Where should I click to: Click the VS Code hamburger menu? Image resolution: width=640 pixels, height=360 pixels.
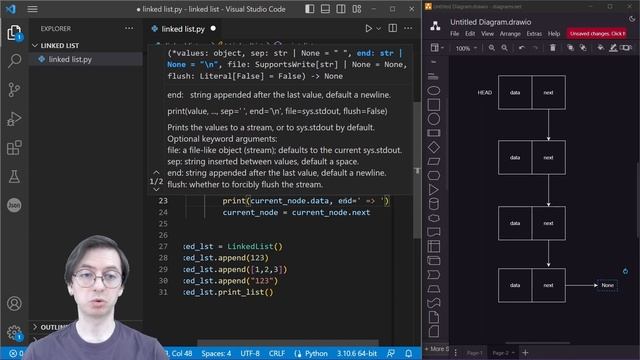(32, 9)
